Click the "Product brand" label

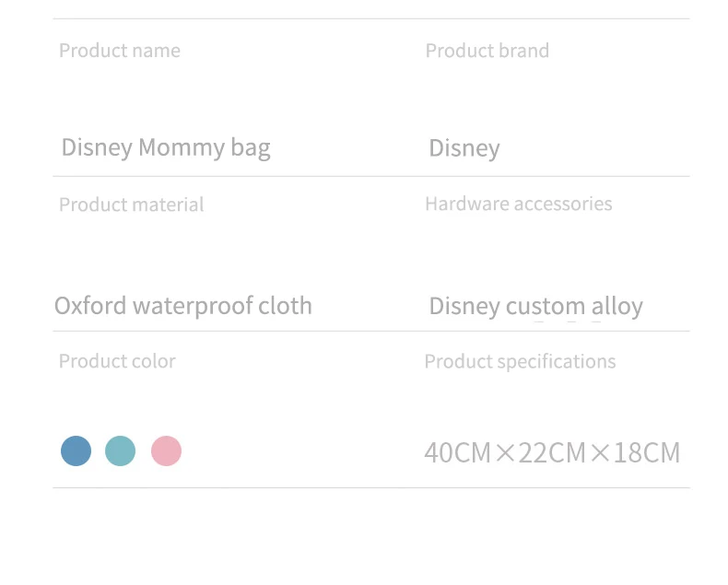[487, 51]
